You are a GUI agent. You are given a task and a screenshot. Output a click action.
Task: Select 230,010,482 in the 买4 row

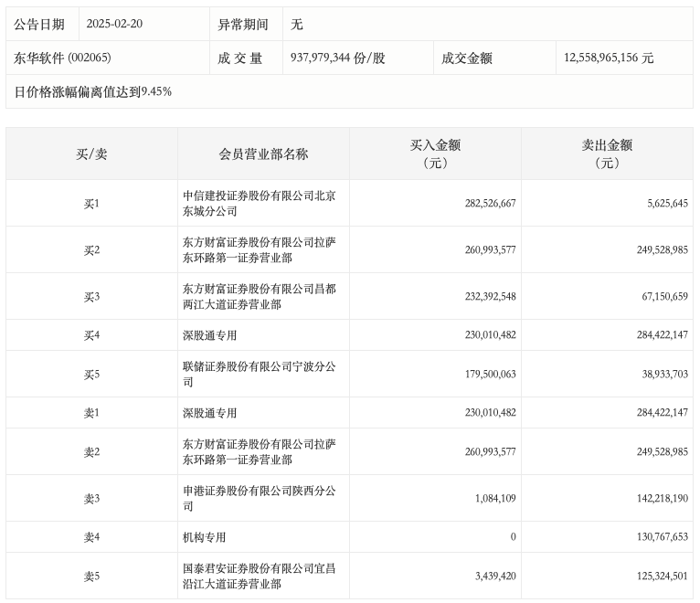pyautogui.click(x=490, y=334)
